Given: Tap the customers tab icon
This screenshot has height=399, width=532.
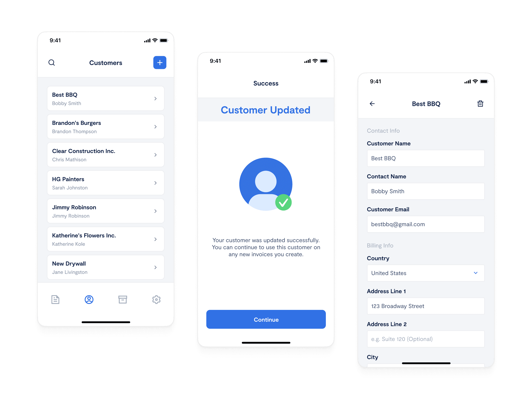Looking at the screenshot, I should 89,300.
